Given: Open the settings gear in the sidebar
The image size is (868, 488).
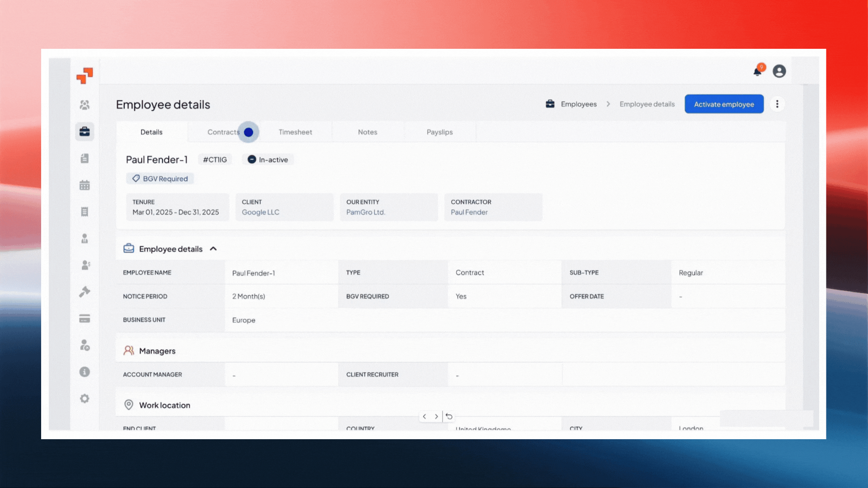Looking at the screenshot, I should (85, 398).
